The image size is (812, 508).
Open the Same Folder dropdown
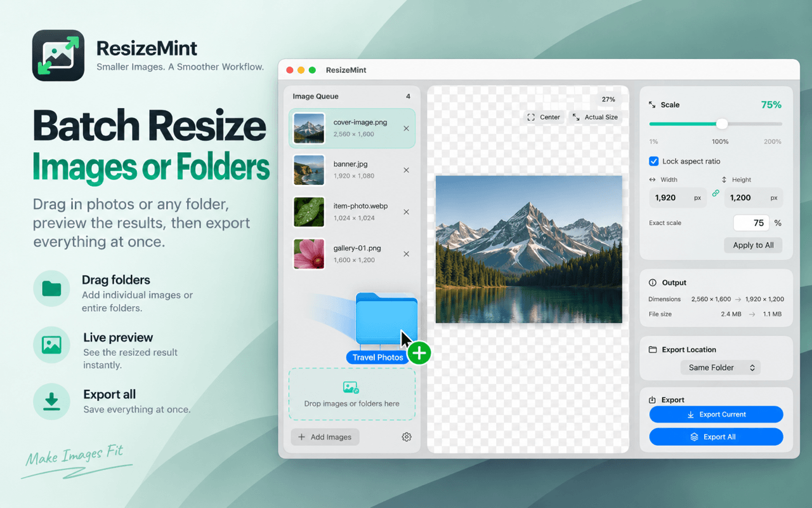[720, 368]
